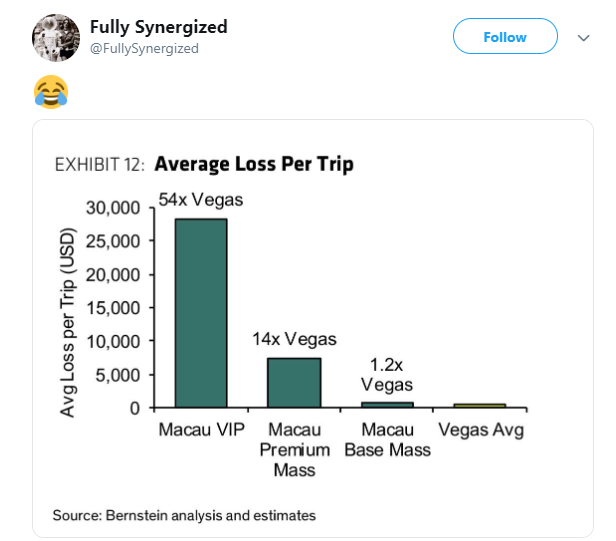The image size is (616, 541).
Task: Click the Avg Loss per Trip axis title
Action: click(x=67, y=322)
